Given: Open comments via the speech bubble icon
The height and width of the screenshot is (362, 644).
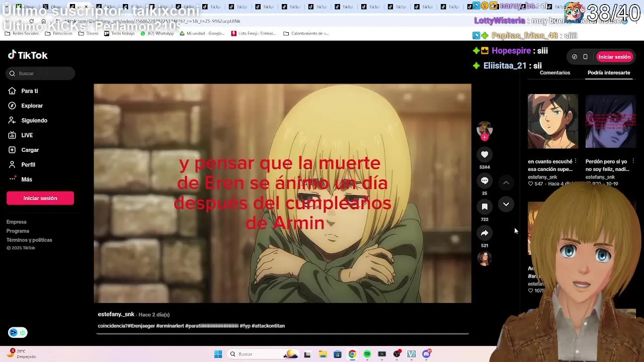Looking at the screenshot, I should [485, 180].
